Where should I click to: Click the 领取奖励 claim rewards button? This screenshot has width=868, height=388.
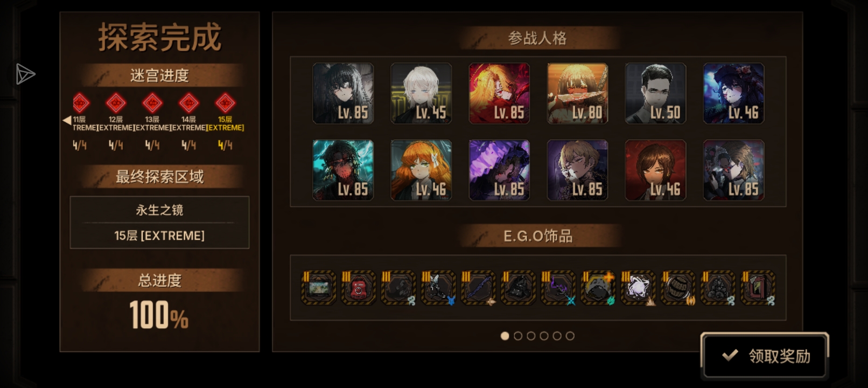765,356
